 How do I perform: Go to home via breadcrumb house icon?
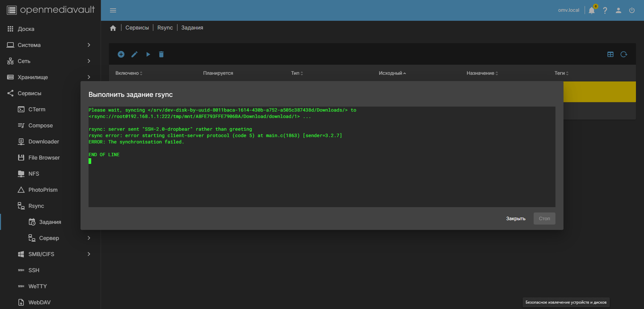point(113,28)
